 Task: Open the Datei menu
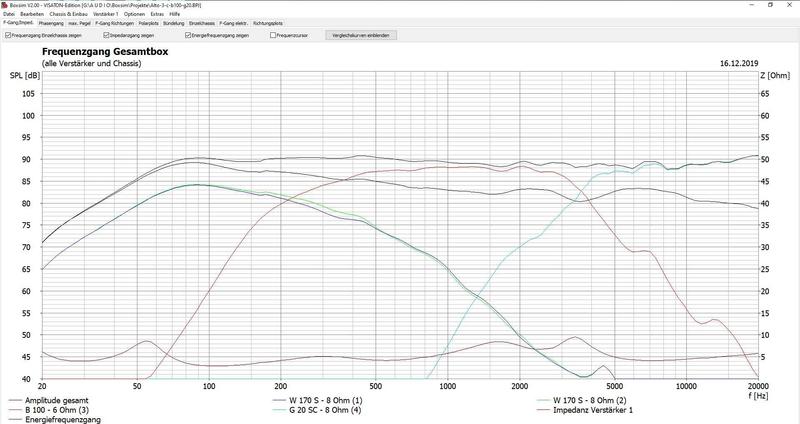click(9, 14)
